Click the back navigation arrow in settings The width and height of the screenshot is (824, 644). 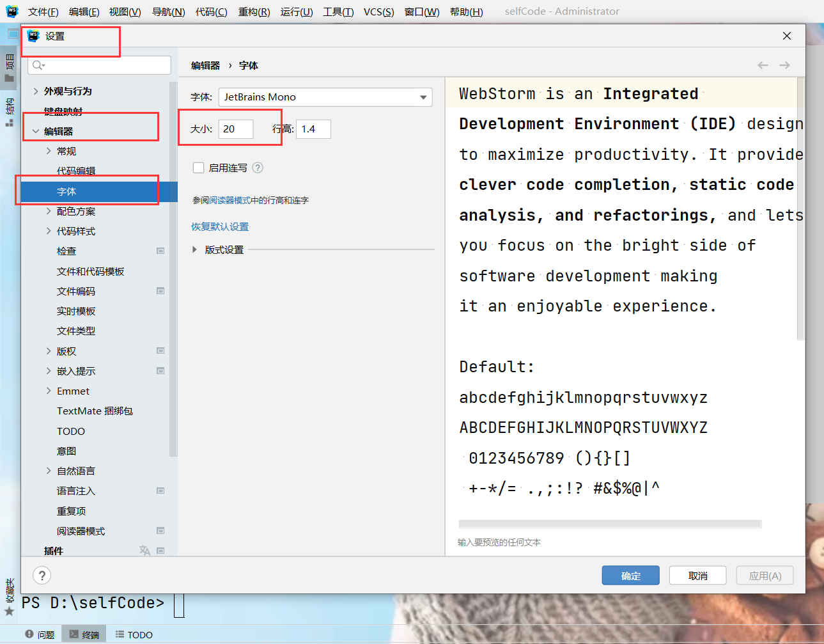pyautogui.click(x=763, y=65)
